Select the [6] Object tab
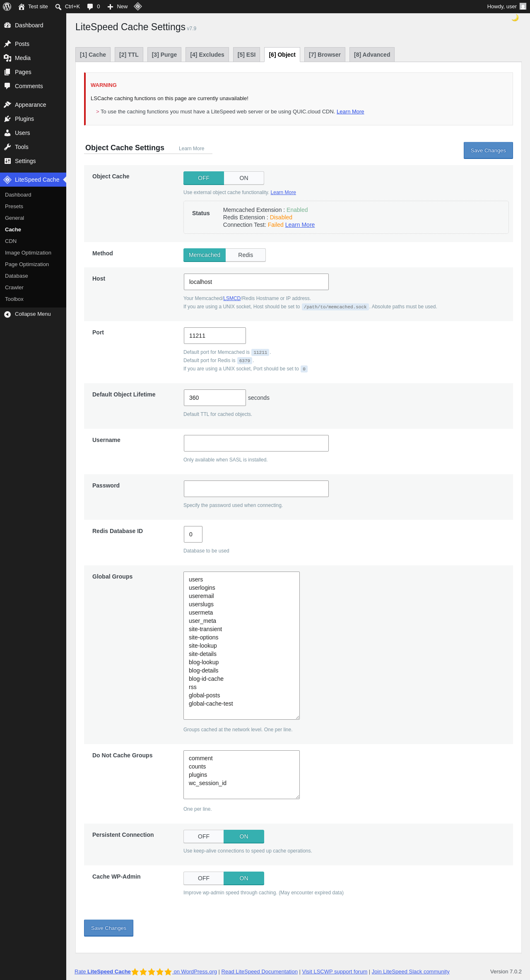This screenshot has height=980, width=530. click(282, 55)
